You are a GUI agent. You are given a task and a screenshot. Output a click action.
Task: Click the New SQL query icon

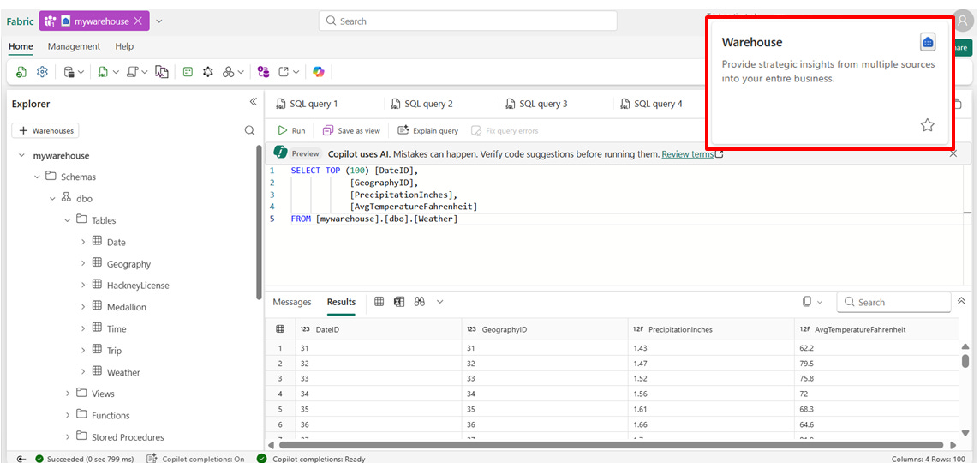[103, 72]
